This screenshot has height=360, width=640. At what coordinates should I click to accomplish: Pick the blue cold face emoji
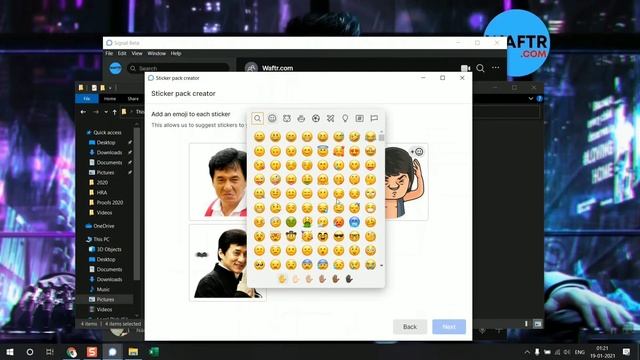click(x=354, y=222)
